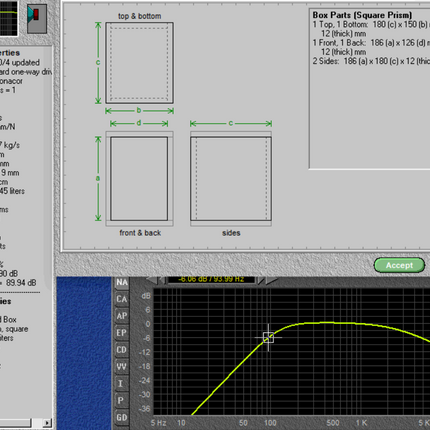Click the crosshair cursor marker on curve
Viewport: 430px width, 430px height.
[268, 337]
